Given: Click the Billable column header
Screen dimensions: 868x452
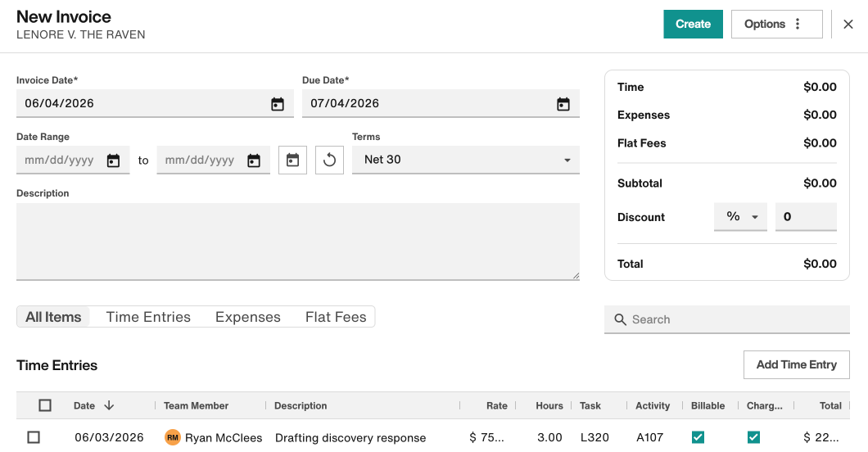Looking at the screenshot, I should pos(708,405).
